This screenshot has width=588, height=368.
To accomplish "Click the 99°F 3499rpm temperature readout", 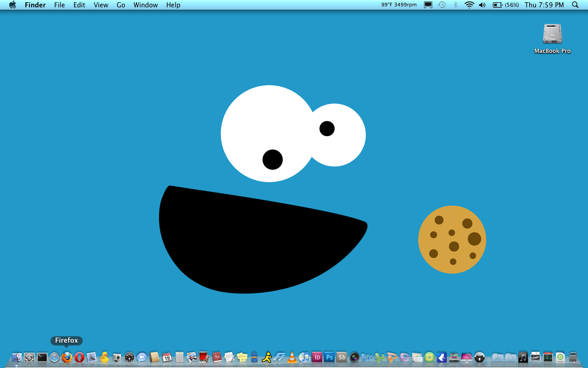I will tap(399, 5).
